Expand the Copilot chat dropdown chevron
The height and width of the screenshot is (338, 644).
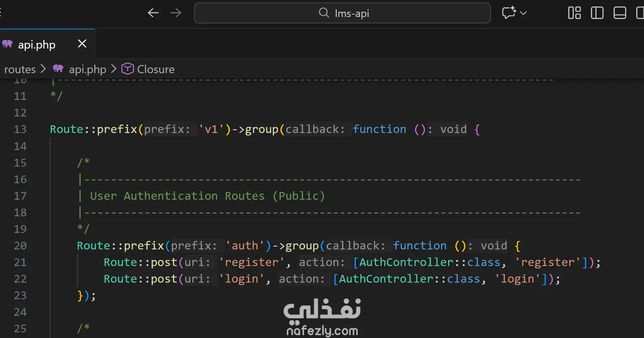(x=523, y=13)
